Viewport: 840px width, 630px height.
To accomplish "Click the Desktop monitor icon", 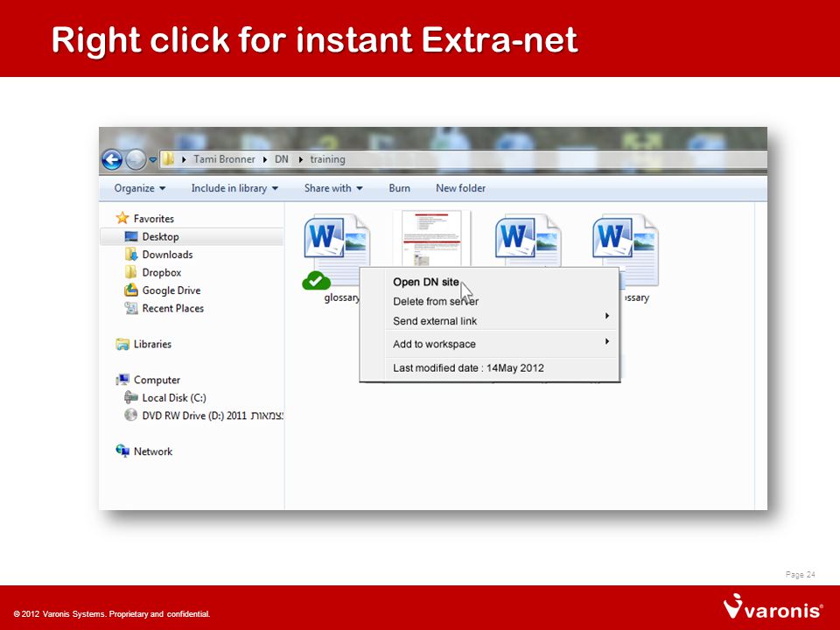I will click(x=131, y=236).
